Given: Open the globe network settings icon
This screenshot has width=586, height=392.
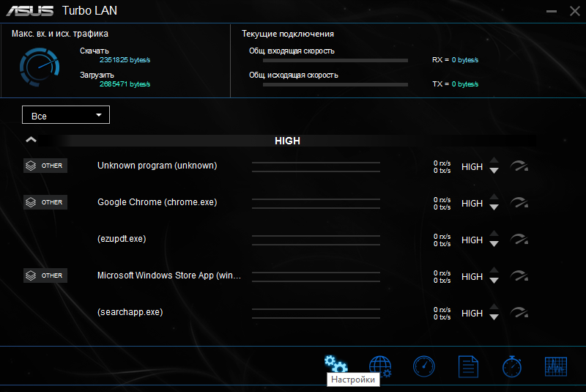Looking at the screenshot, I should pyautogui.click(x=380, y=366).
